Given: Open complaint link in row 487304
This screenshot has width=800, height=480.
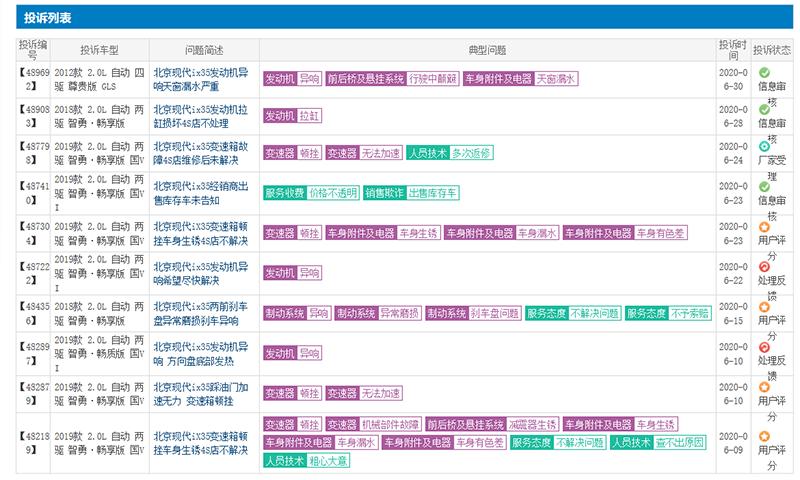Looking at the screenshot, I should click(x=201, y=233).
